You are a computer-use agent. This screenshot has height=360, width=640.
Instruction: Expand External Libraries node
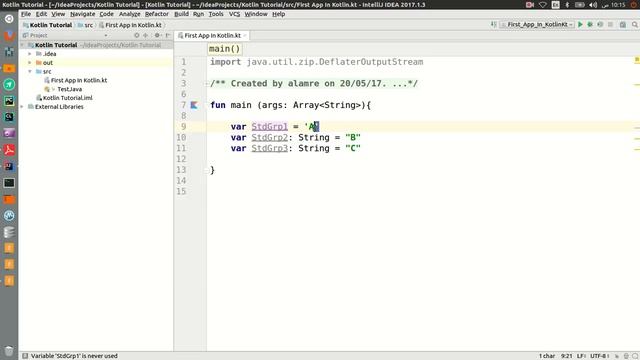pyautogui.click(x=22, y=107)
